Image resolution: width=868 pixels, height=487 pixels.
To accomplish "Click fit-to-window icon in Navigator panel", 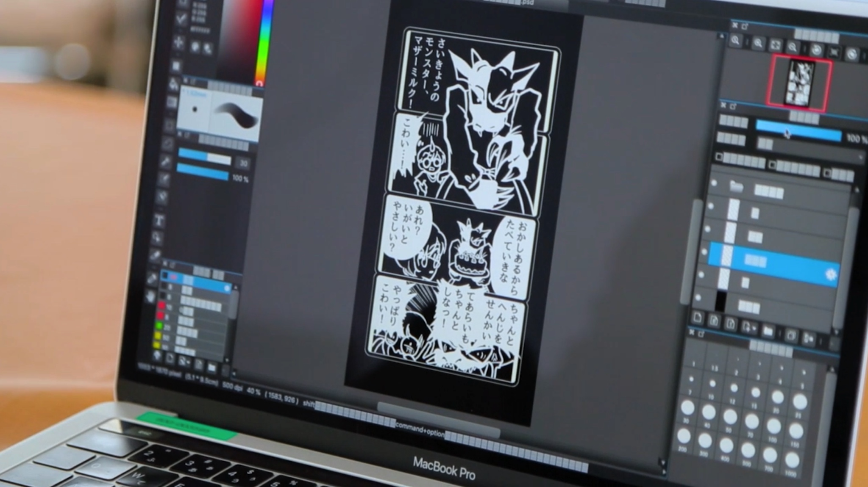I will [x=775, y=44].
